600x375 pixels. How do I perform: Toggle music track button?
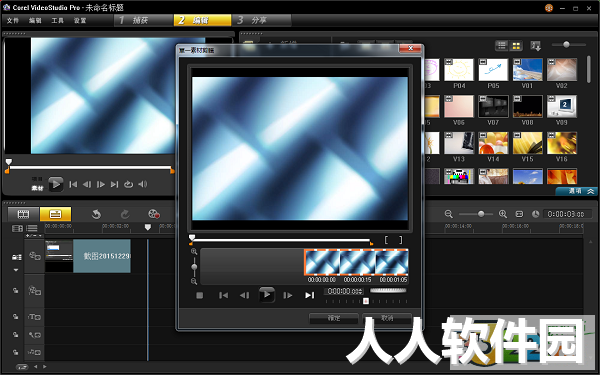35,352
